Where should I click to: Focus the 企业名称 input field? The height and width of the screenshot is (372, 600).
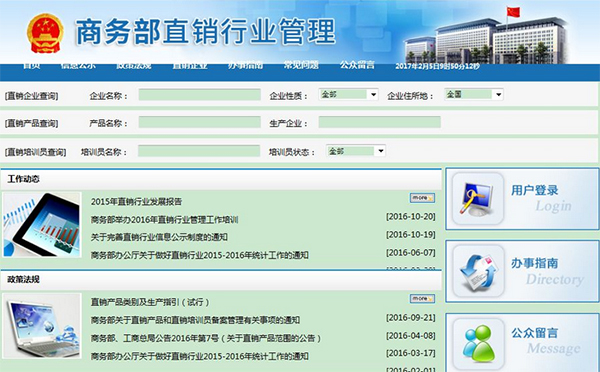coord(199,95)
